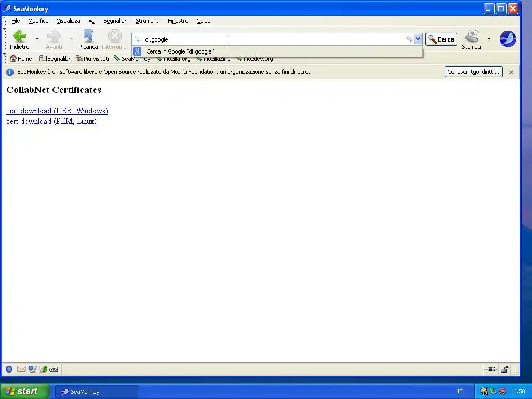Screen dimensions: 532x399
Task: Open the mozdev.org bookmark
Action: pos(255,59)
